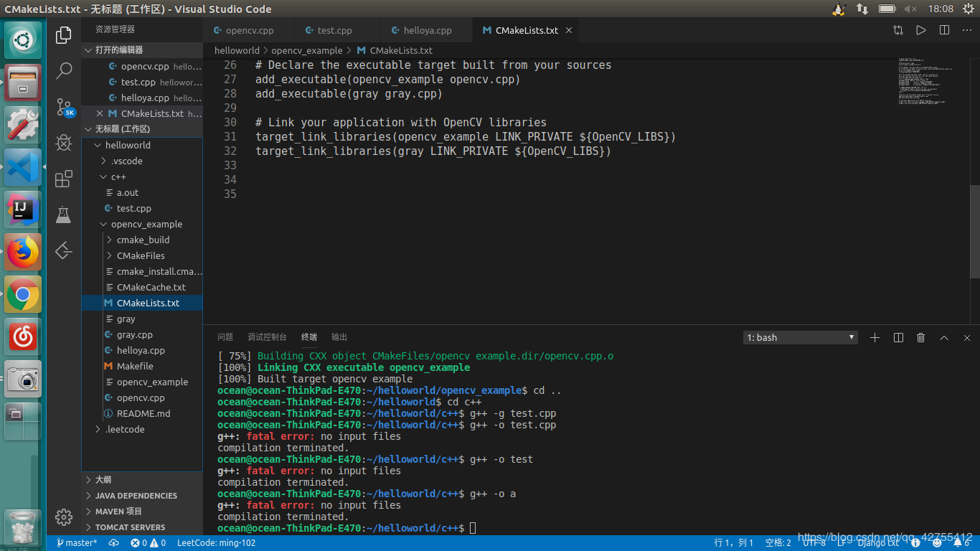Collapse the opencv_example folder in tree

(142, 224)
